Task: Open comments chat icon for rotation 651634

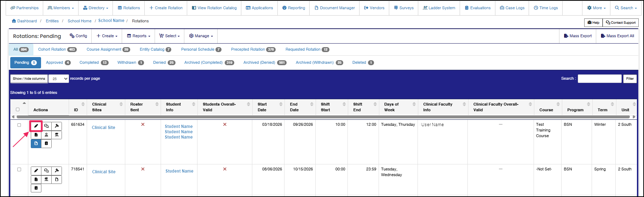Action: (46, 126)
